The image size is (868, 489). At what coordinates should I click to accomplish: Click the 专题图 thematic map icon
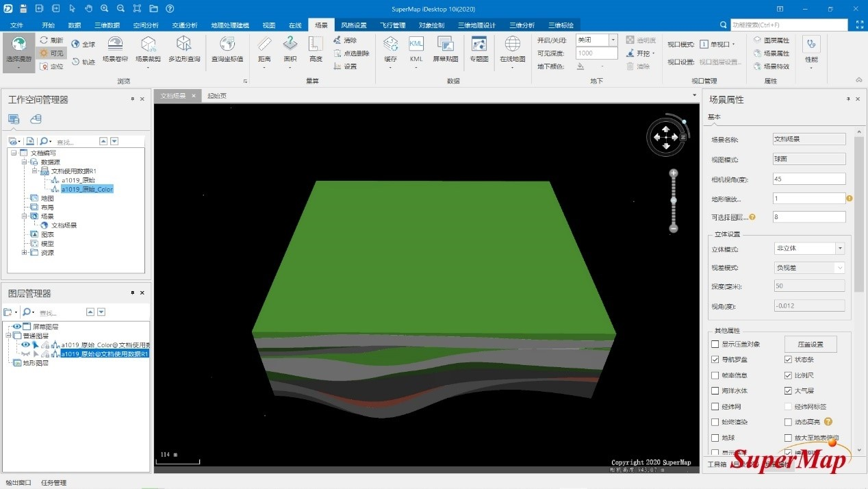tap(479, 49)
